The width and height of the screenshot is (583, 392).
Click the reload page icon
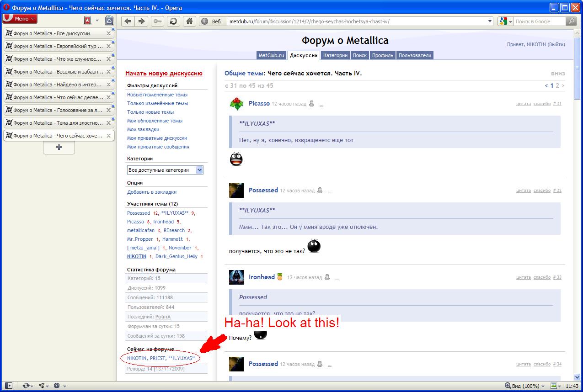tap(173, 21)
